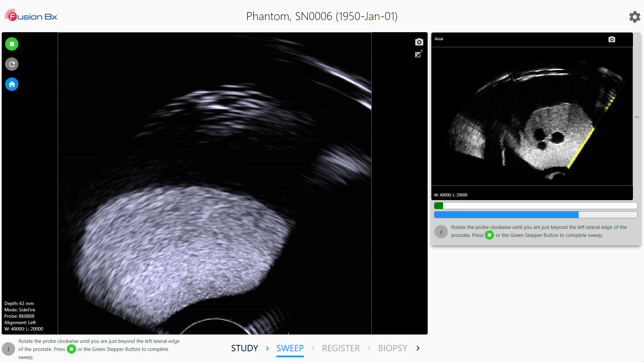Switch to the STUDY step
Viewport: 644px width, 362px height.
click(x=245, y=348)
